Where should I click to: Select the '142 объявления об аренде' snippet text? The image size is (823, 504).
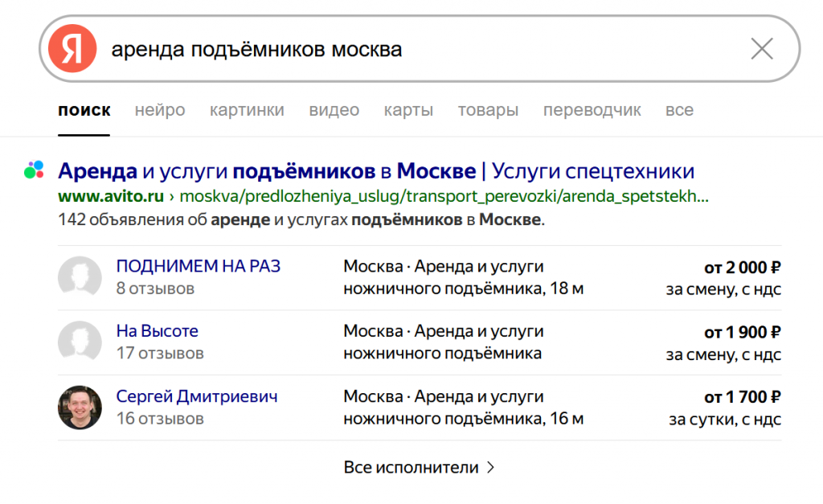[x=301, y=219]
